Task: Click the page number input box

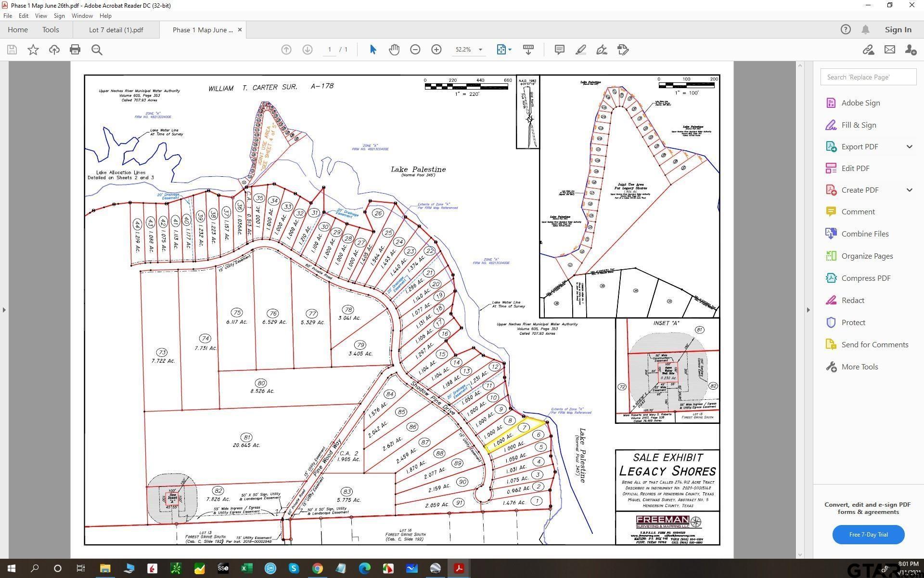Action: tap(329, 50)
